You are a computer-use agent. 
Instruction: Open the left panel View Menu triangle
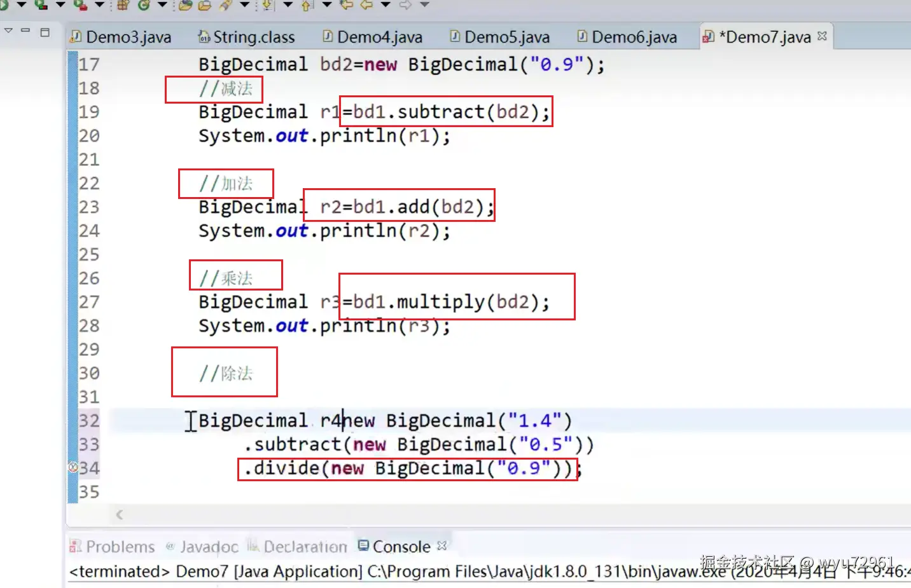8,31
